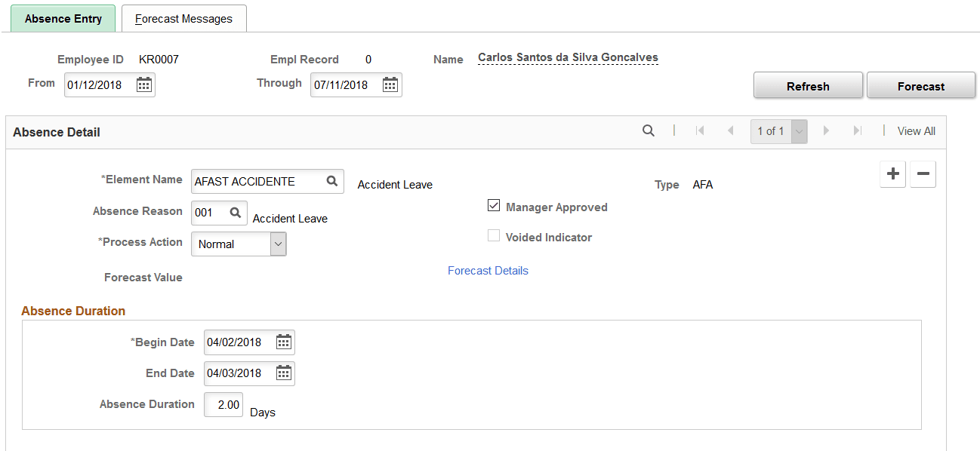Expand the Process Action dropdown
Viewport: 980px width, 451px height.
[239, 244]
